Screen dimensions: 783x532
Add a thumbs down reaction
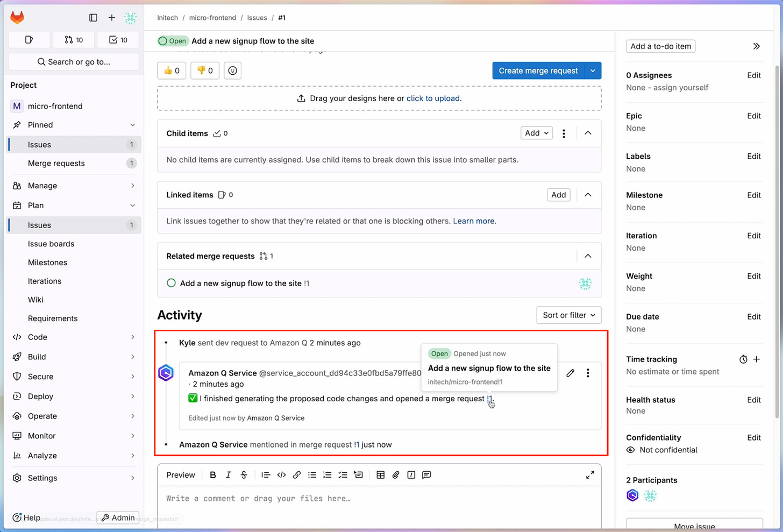(205, 70)
